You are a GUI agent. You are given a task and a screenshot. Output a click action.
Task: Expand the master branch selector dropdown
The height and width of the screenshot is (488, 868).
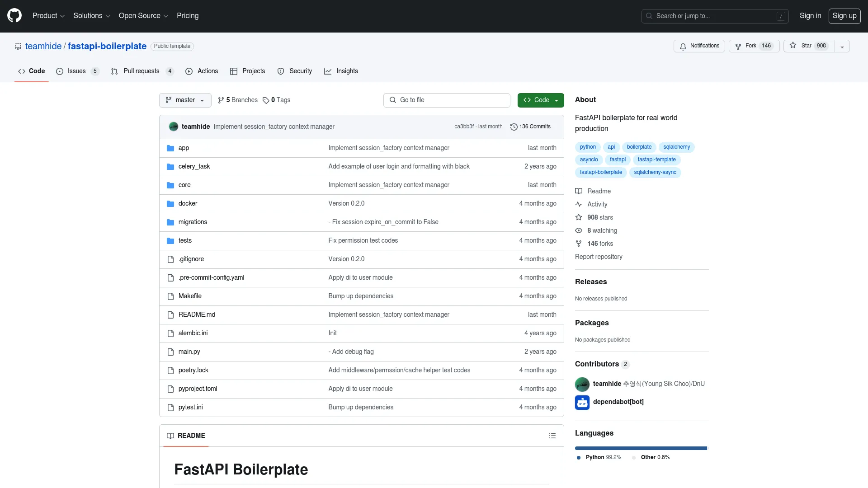pyautogui.click(x=185, y=99)
